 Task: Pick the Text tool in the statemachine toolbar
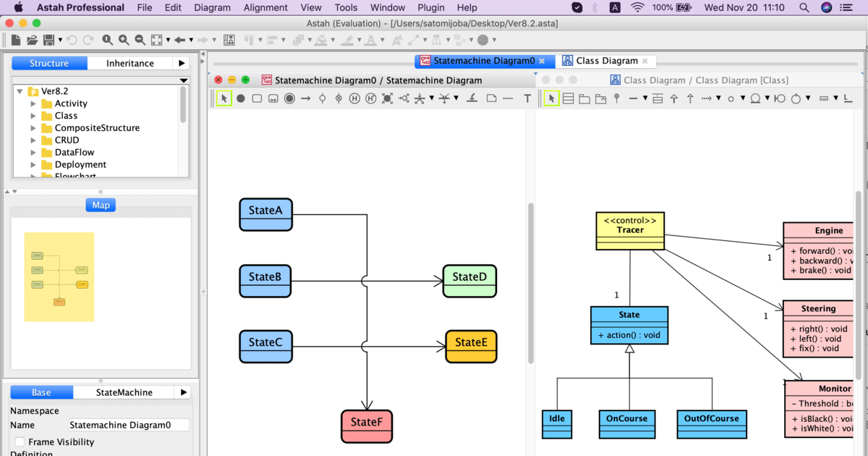pyautogui.click(x=527, y=98)
